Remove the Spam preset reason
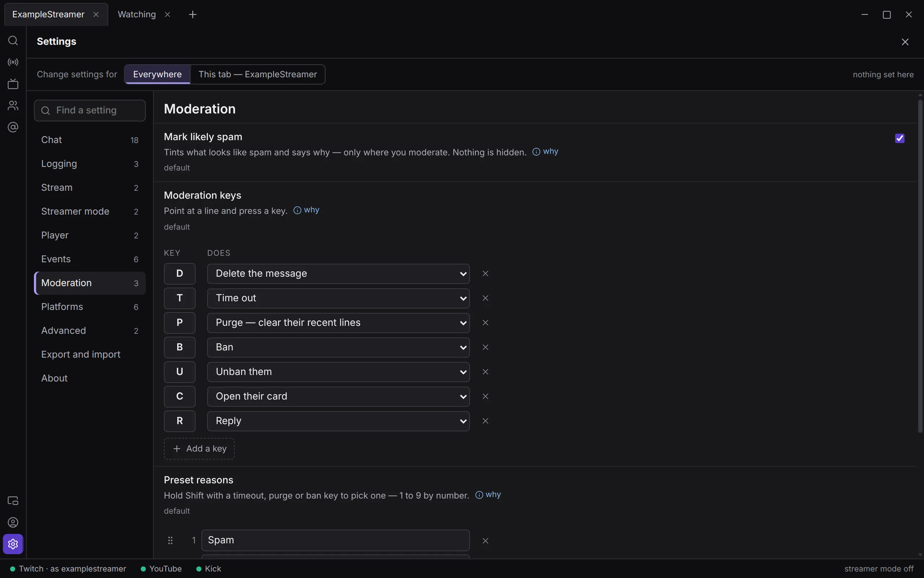The width and height of the screenshot is (924, 578). (x=485, y=540)
